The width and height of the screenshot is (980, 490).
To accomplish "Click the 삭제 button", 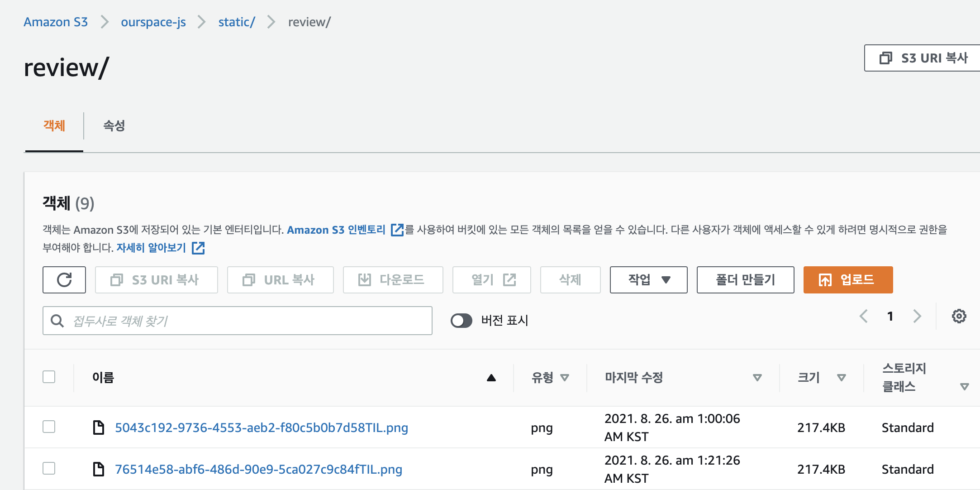I will click(571, 280).
